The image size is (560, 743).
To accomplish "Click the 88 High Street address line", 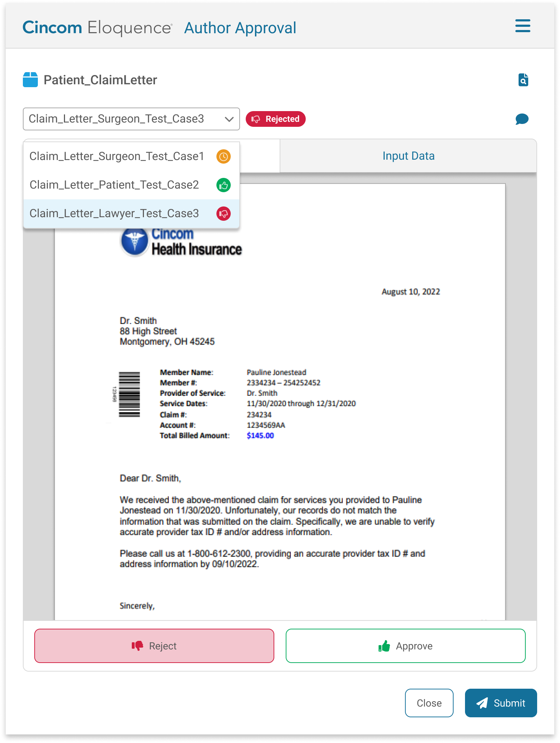I will pos(148,331).
